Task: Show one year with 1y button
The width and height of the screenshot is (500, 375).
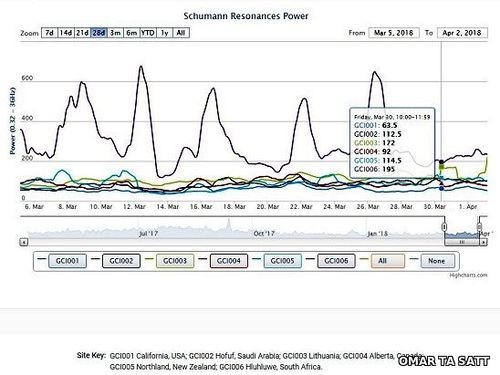Action: coord(165,33)
